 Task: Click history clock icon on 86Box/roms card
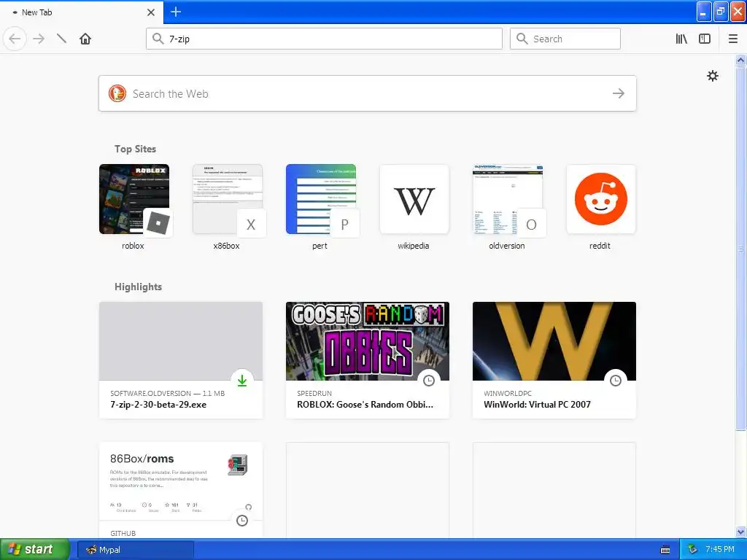coord(242,521)
